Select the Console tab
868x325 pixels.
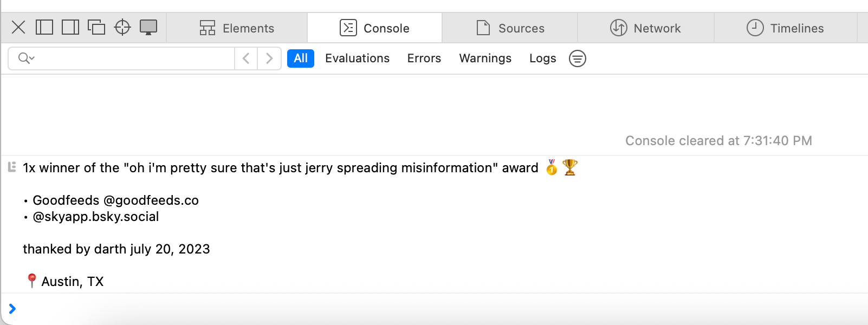[x=375, y=28]
